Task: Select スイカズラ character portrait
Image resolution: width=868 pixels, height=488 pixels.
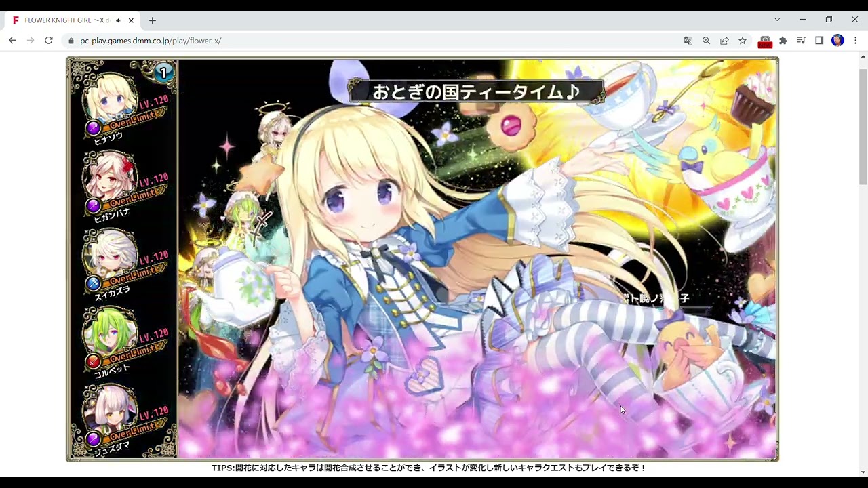Action: [109, 254]
